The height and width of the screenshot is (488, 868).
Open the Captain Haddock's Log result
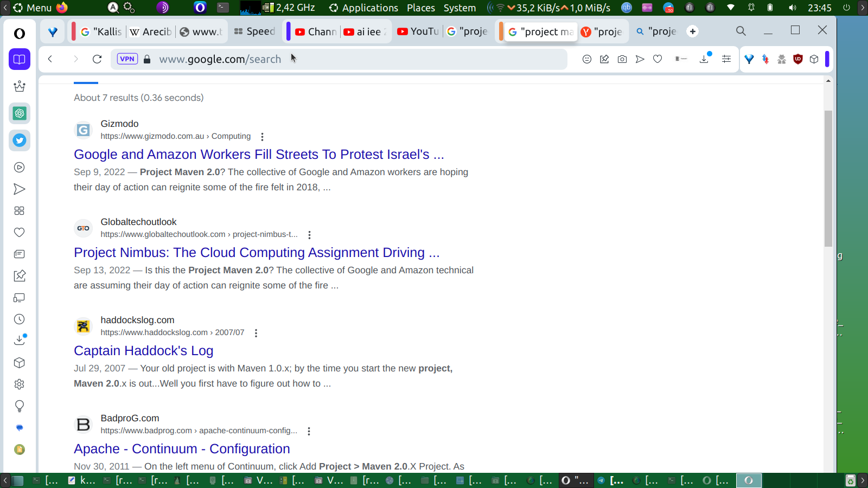point(144,351)
